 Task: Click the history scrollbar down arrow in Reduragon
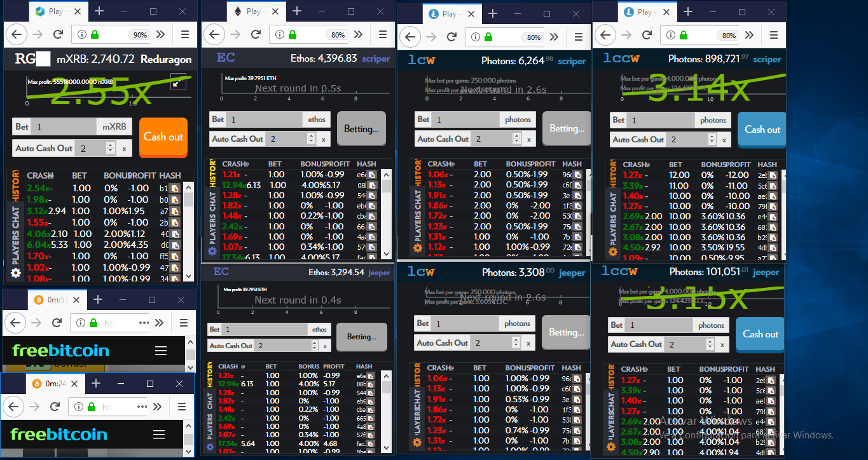click(x=188, y=276)
